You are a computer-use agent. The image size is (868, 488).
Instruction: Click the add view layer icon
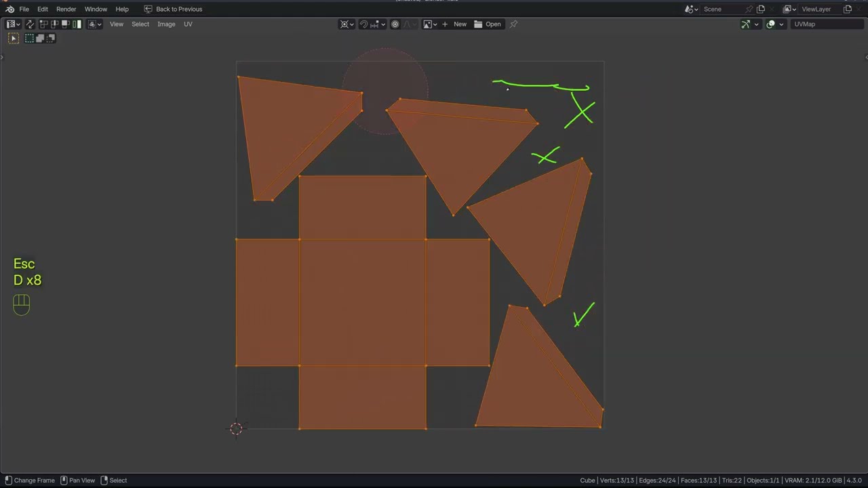[848, 9]
